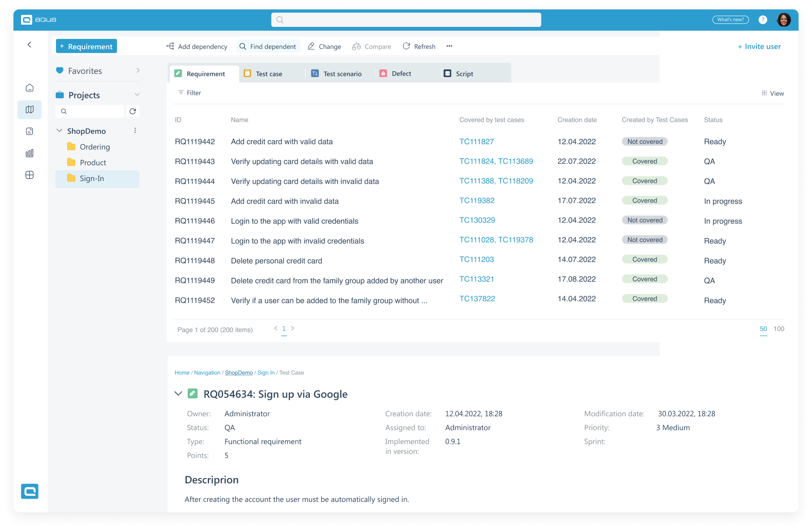Select the Ordering folder
Viewport: 812px width, 530px height.
[94, 147]
